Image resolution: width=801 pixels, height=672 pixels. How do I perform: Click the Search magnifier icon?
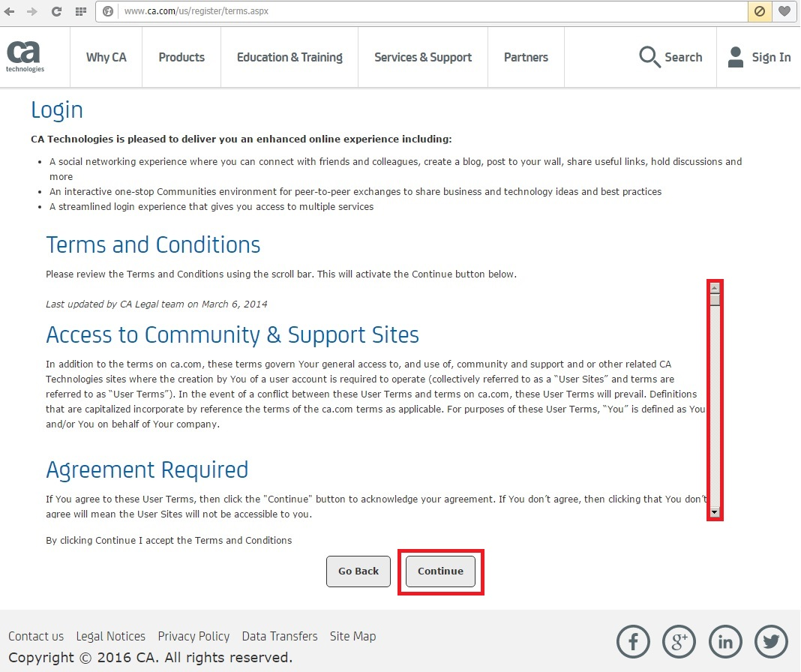click(x=649, y=57)
